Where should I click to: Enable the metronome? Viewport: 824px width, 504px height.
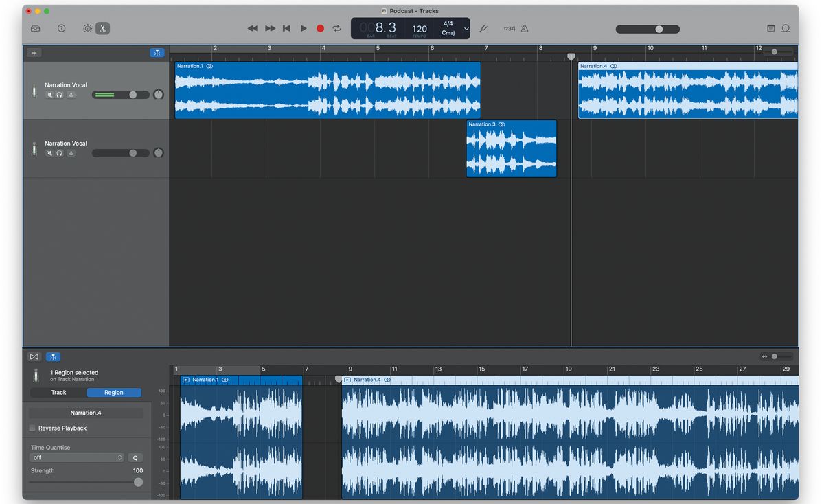(524, 28)
